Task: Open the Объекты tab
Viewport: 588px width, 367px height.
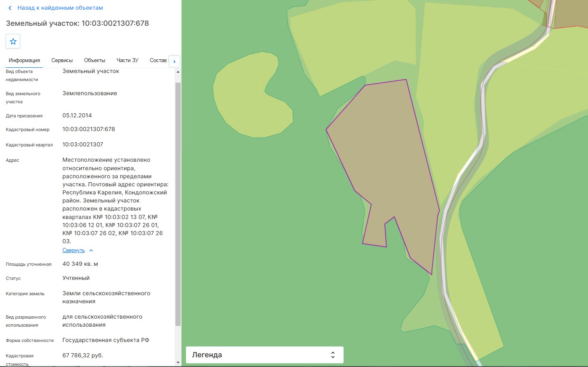Action: click(x=94, y=60)
